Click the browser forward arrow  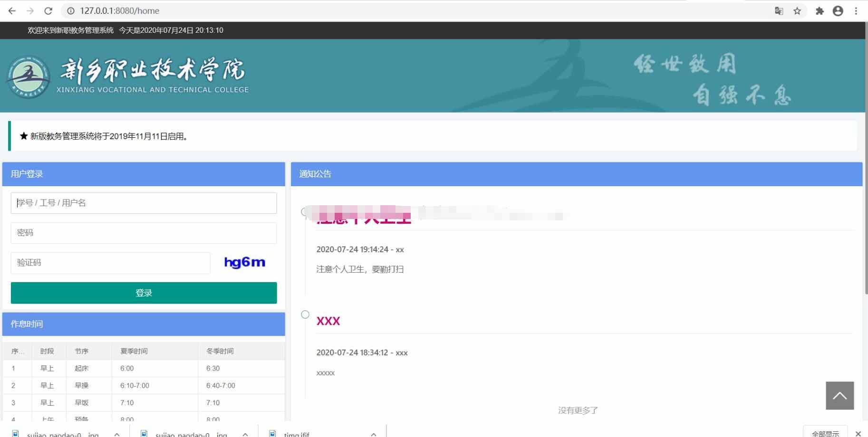tap(30, 10)
